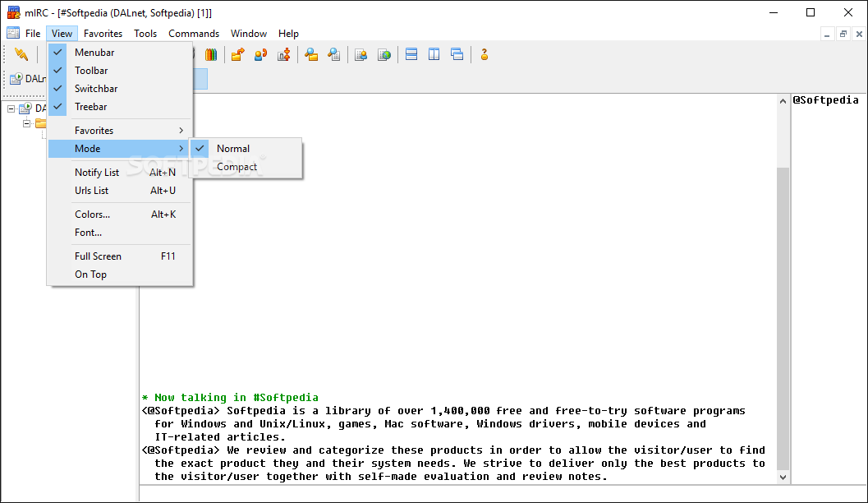Click the Connect lightning bolt icon

tap(21, 54)
